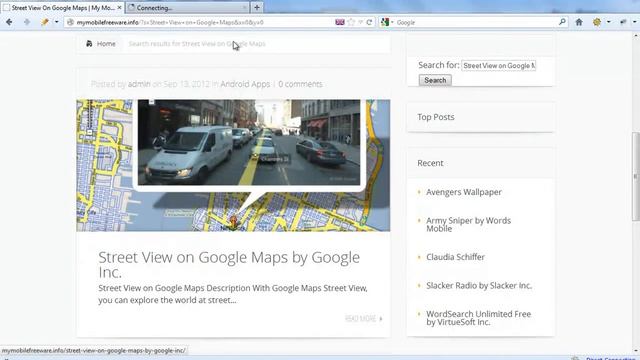Click scrollbar up arrow
This screenshot has width=640, height=360.
click(636, 36)
